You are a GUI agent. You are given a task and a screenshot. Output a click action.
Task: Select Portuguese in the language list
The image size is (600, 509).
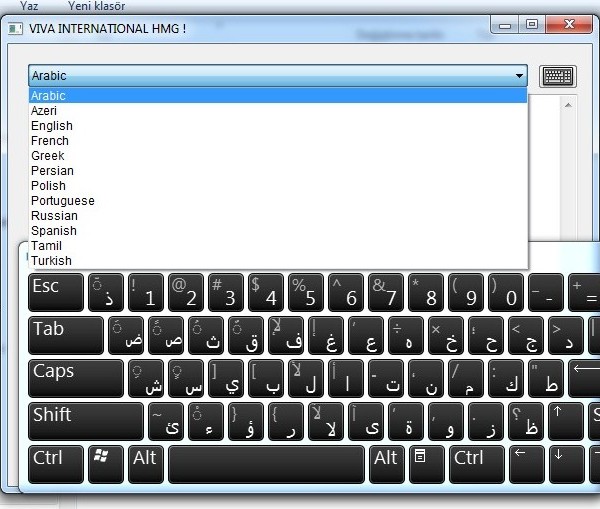[x=278, y=201]
